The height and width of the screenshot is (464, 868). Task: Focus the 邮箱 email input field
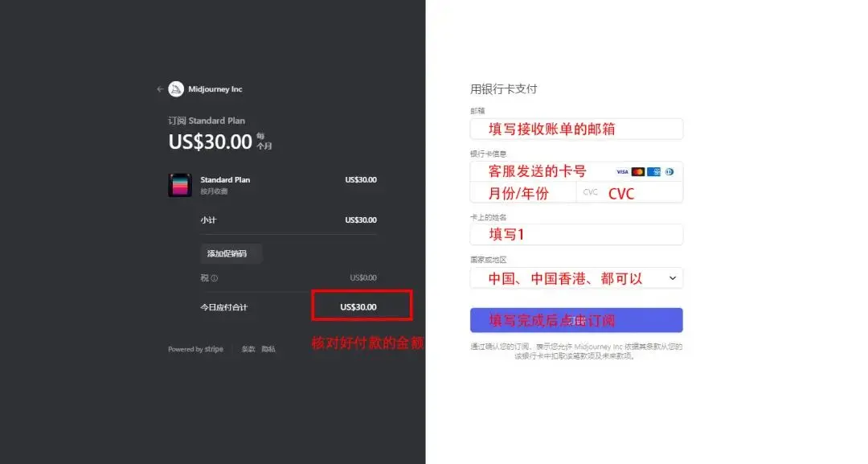pos(576,129)
